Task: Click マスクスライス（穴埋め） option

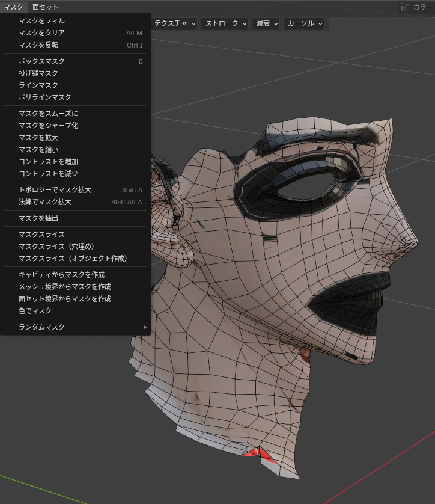Action: point(57,247)
